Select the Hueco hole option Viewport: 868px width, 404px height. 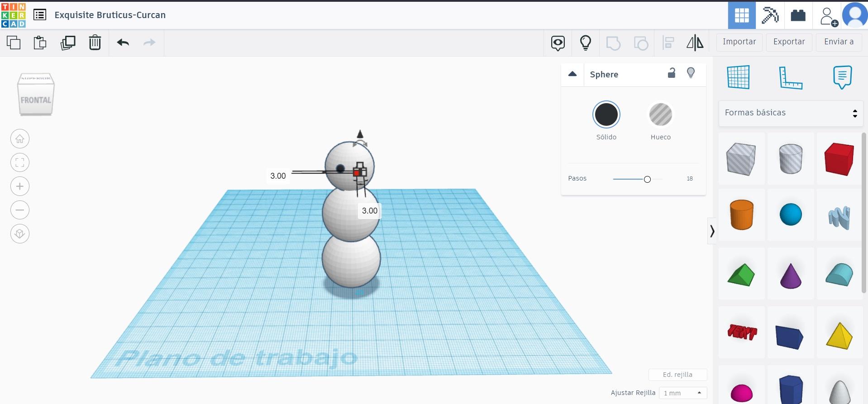[x=661, y=114]
